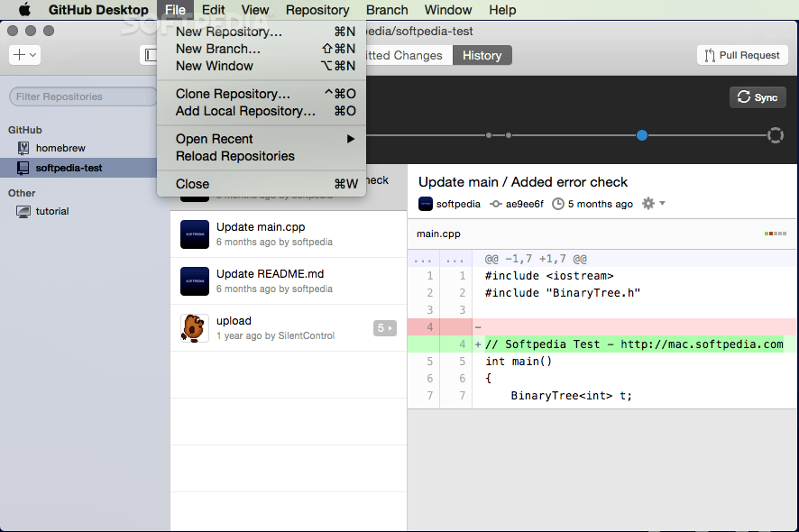799x532 pixels.
Task: Select the homebrew repository
Action: [x=60, y=148]
